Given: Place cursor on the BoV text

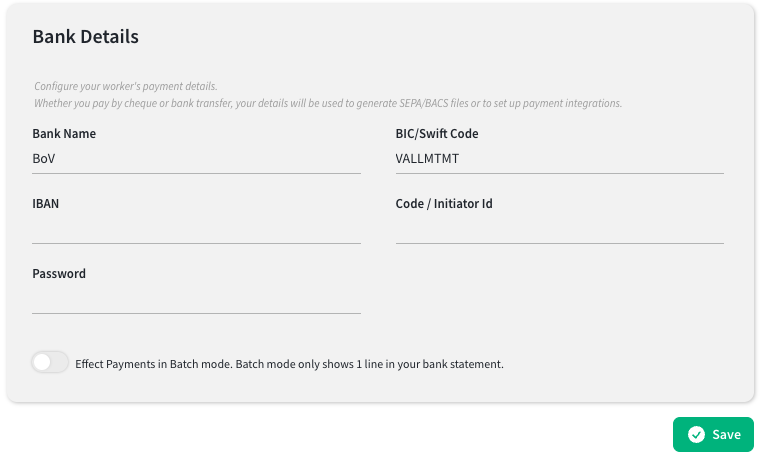Looking at the screenshot, I should (x=44, y=159).
